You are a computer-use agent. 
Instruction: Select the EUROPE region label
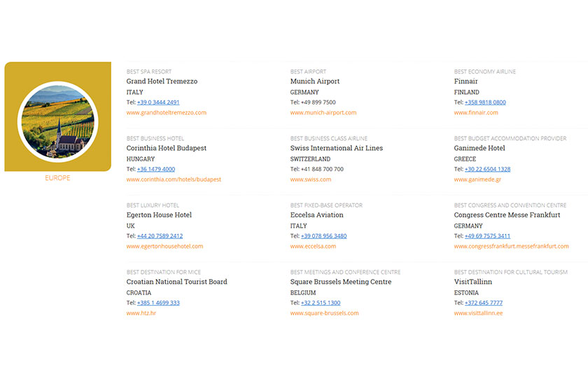pos(57,178)
